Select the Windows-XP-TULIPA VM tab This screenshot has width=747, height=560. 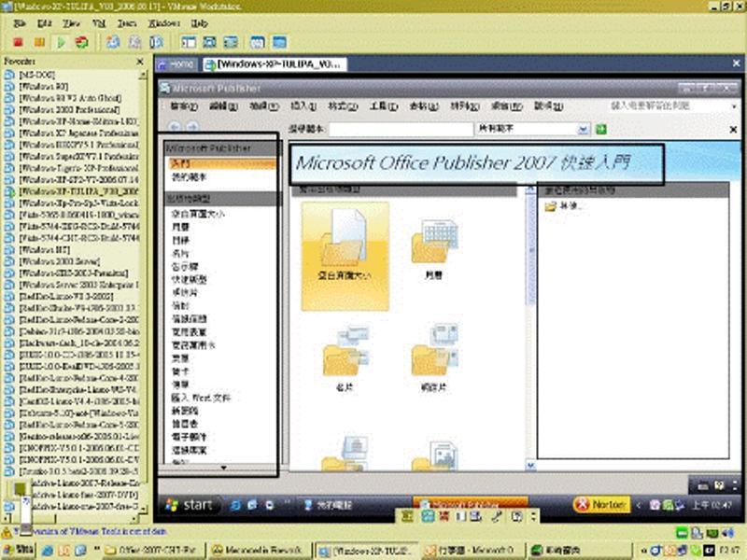pyautogui.click(x=274, y=64)
